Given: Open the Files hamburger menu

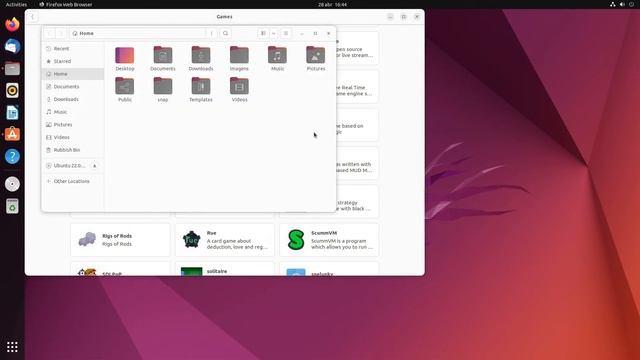Looking at the screenshot, I should click(x=286, y=33).
